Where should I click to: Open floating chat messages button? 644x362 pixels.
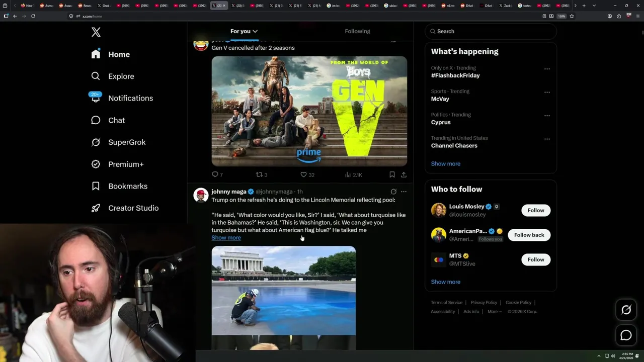pyautogui.click(x=626, y=335)
